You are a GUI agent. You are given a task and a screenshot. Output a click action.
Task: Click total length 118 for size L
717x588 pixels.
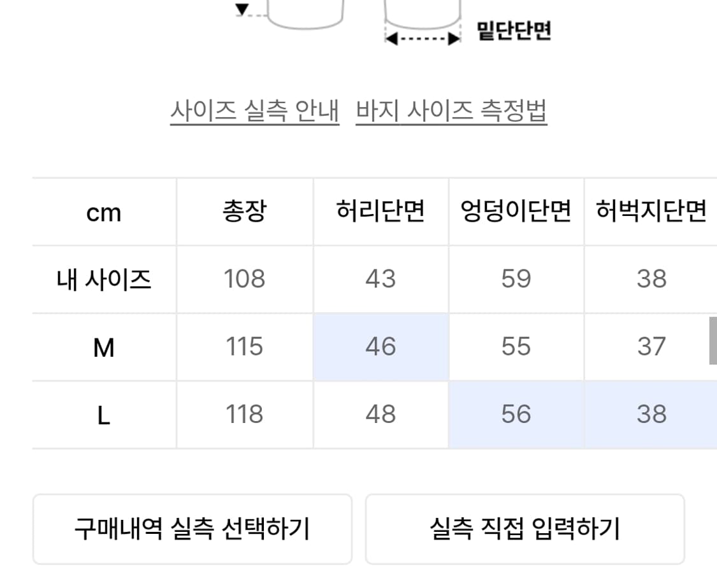(244, 415)
